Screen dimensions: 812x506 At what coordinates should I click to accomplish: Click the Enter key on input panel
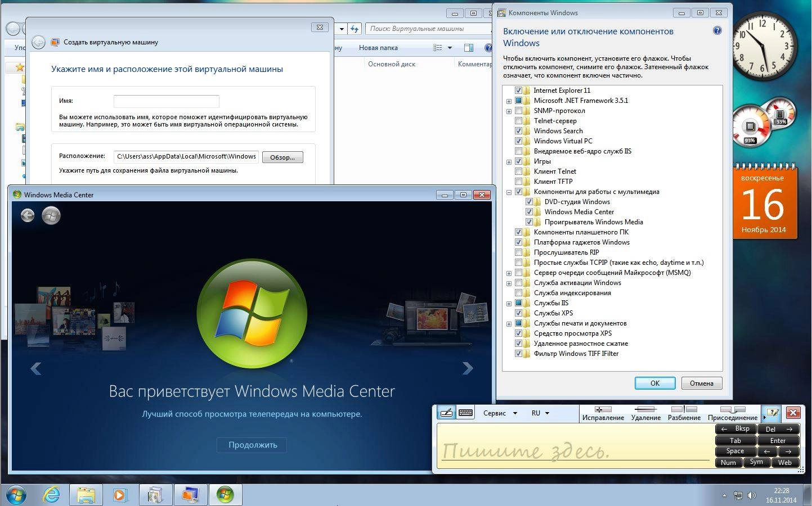click(778, 441)
